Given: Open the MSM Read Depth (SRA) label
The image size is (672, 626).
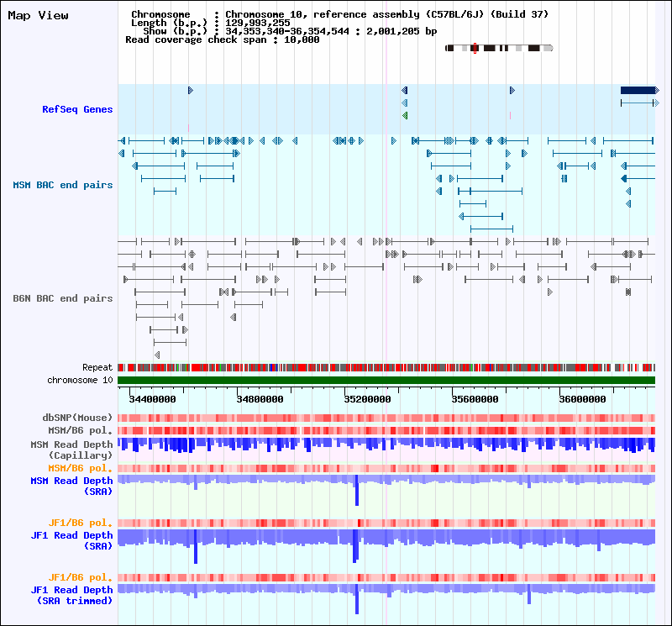Looking at the screenshot, I should pyautogui.click(x=71, y=486).
